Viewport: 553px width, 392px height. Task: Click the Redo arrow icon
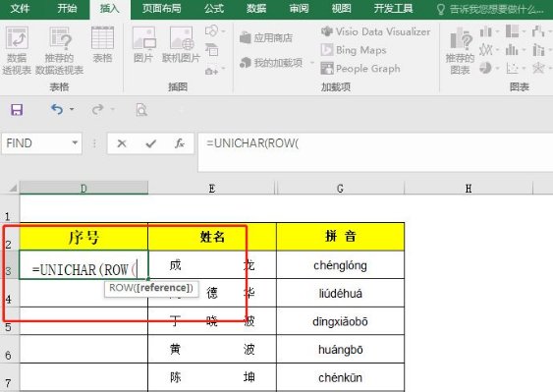97,109
